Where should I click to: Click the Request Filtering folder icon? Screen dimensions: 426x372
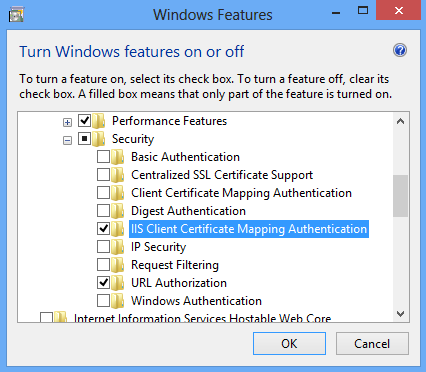point(118,265)
